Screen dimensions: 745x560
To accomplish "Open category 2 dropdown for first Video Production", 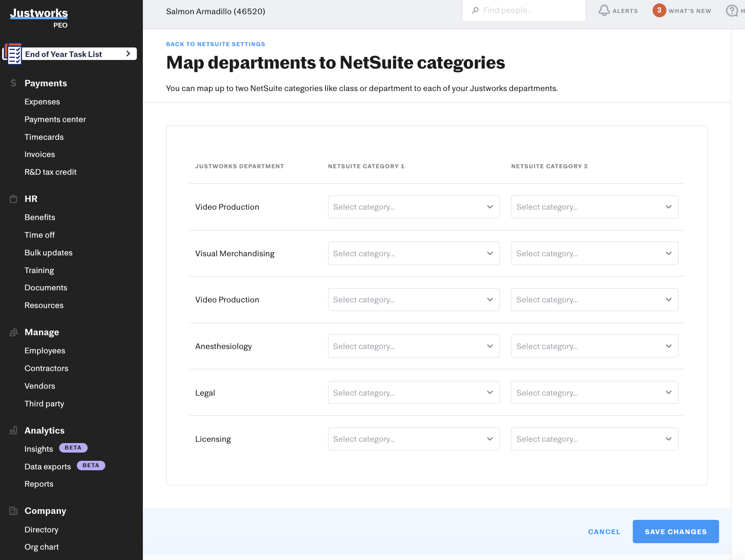I will pyautogui.click(x=594, y=207).
